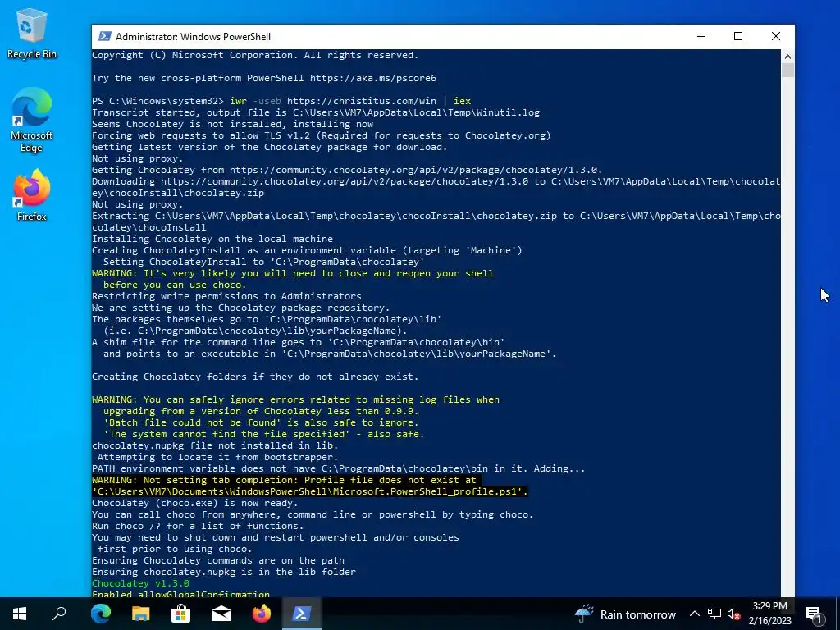Click the warning 'You can safely ignore errors'
Viewport: 840px width, 630px height.
pyautogui.click(x=295, y=399)
